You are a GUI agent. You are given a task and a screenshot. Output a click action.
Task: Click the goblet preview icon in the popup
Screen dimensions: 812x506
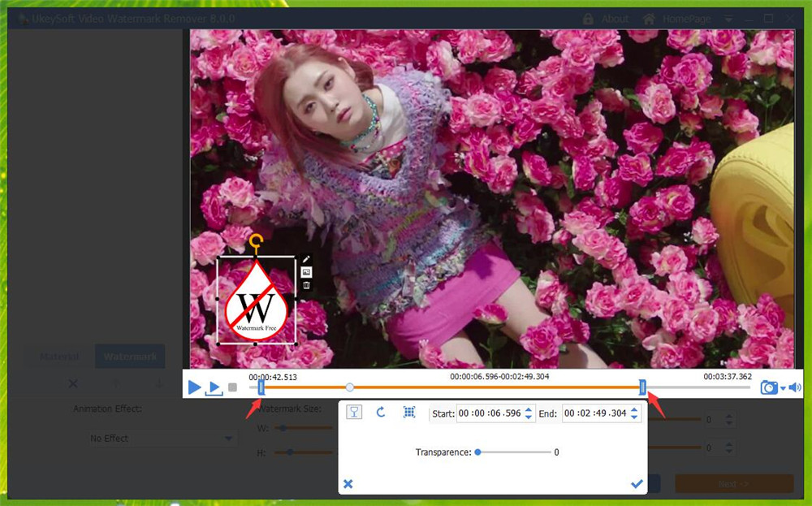(354, 412)
